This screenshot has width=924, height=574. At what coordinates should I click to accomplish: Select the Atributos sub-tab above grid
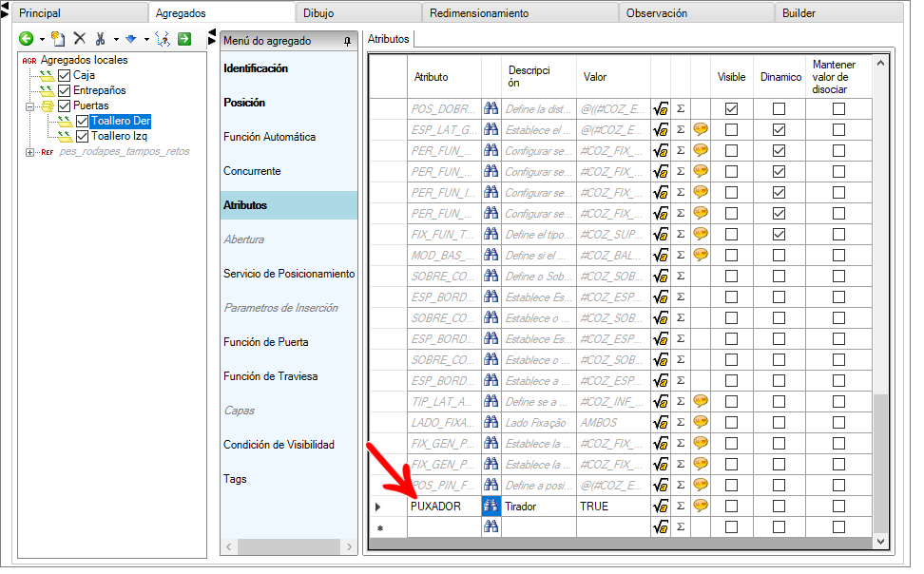point(389,39)
